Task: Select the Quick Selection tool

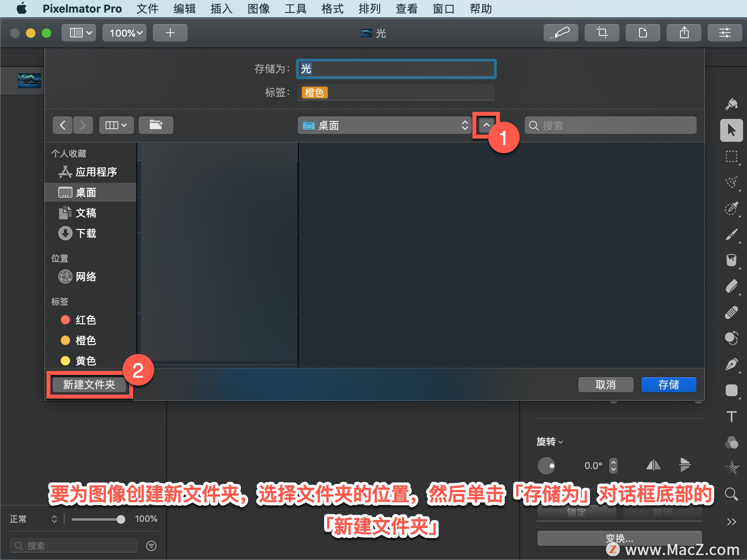Action: click(732, 182)
